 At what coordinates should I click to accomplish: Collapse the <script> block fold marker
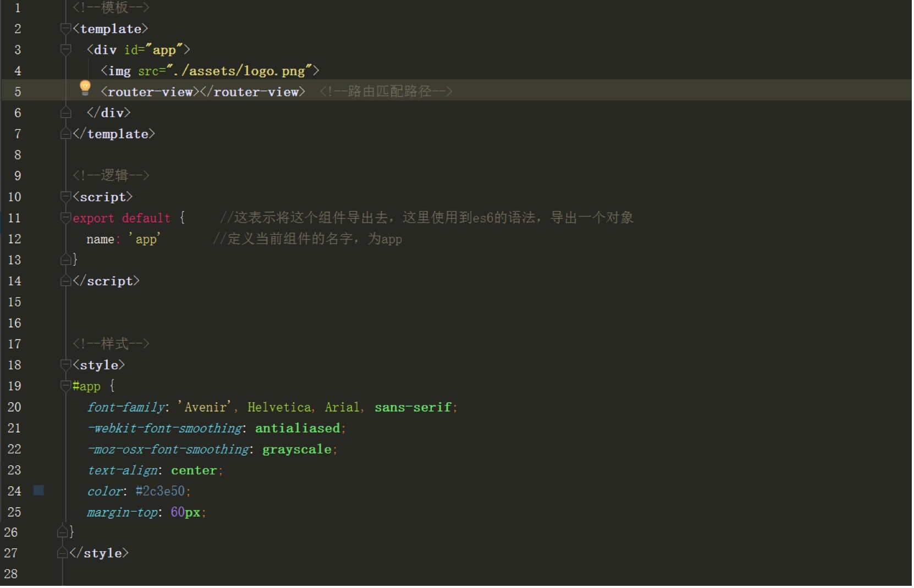(x=66, y=197)
